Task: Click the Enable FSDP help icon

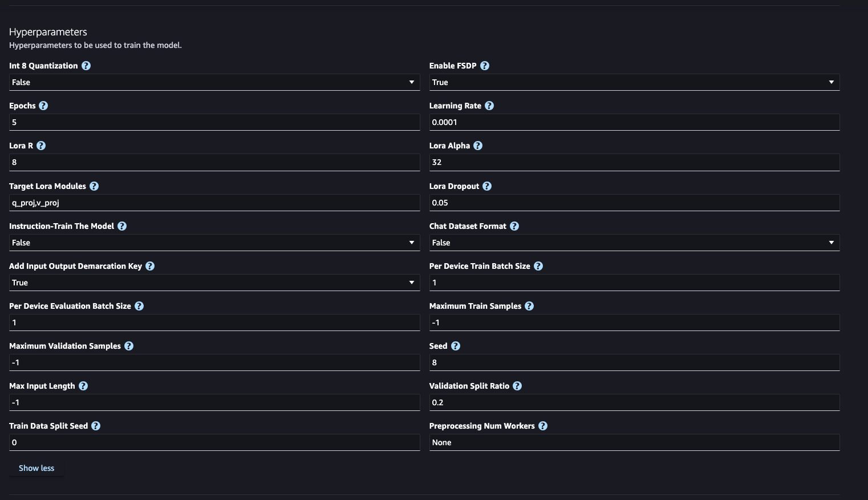Action: tap(485, 66)
